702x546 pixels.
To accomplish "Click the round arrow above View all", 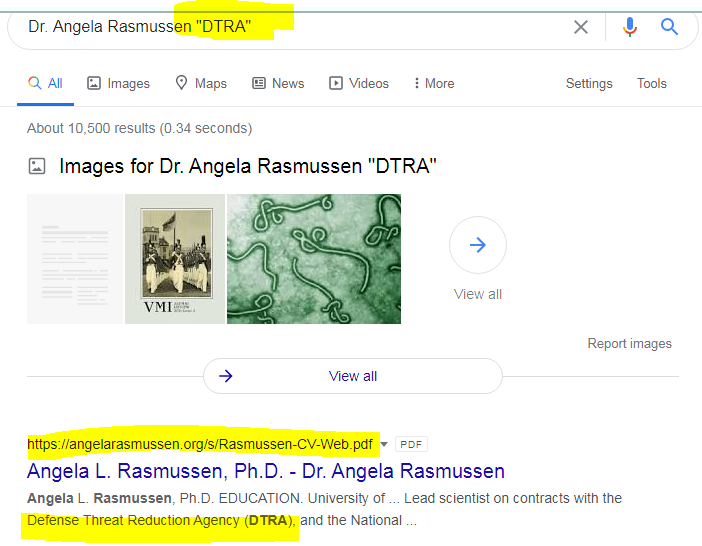I will [478, 245].
